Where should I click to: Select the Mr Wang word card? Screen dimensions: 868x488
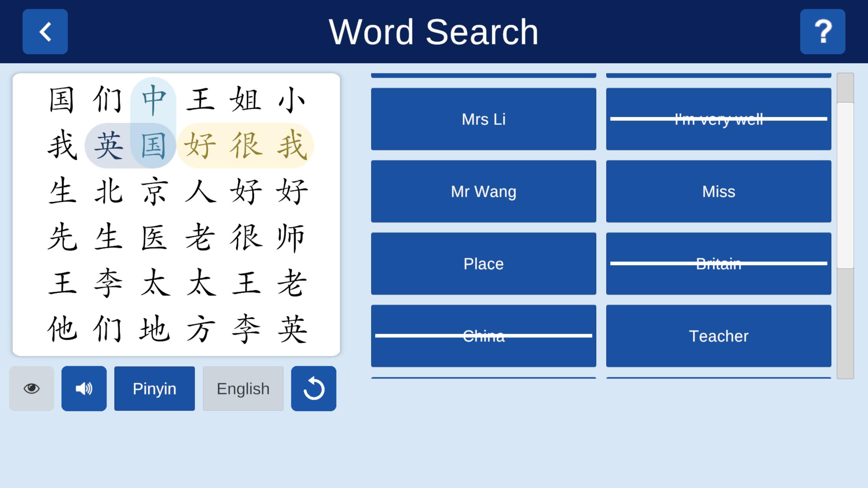[484, 191]
